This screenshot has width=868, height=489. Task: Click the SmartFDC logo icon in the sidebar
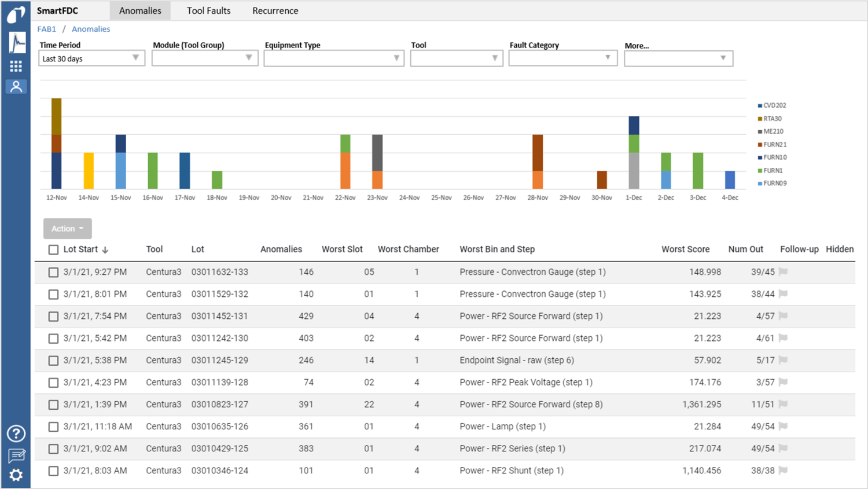[16, 14]
